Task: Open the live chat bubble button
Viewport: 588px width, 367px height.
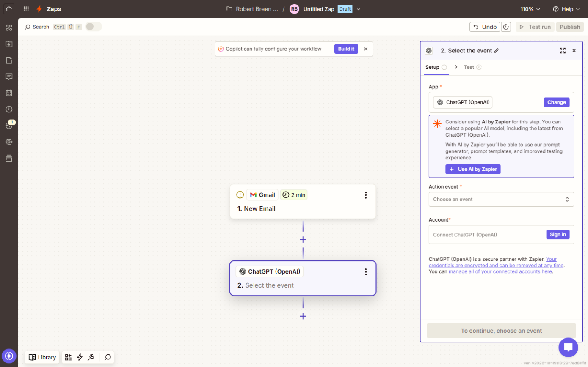Action: pos(568,348)
